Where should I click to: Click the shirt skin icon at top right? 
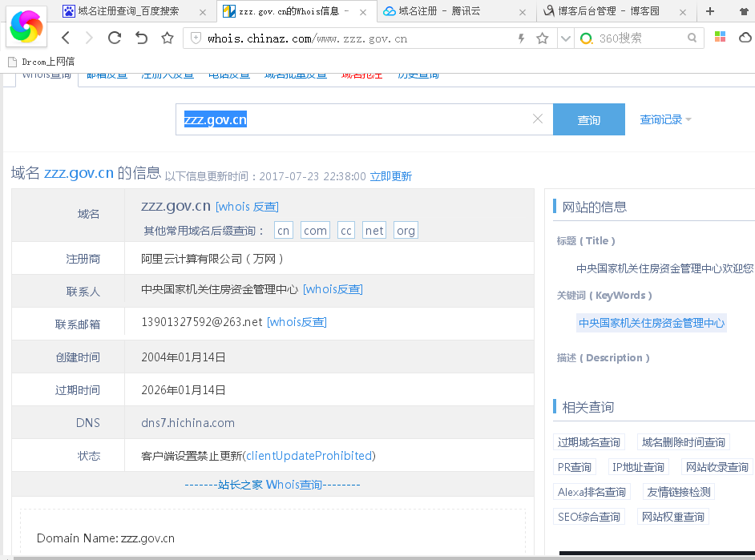point(745,11)
